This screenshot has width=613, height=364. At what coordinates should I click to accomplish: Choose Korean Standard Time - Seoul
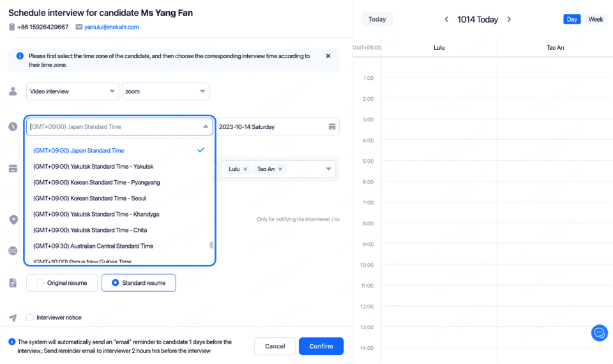(x=119, y=199)
